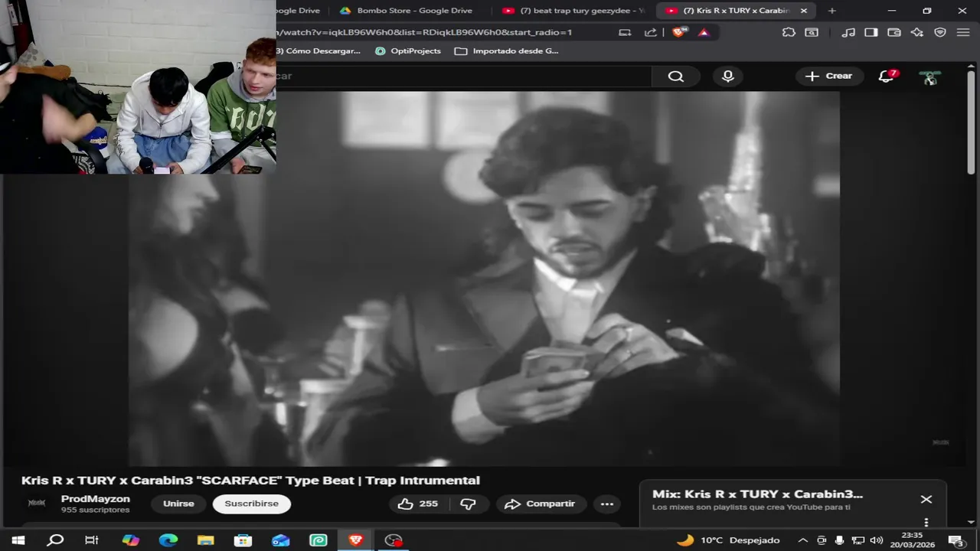Open the recording app icon on taskbar
This screenshot has height=551, width=980.
click(394, 540)
